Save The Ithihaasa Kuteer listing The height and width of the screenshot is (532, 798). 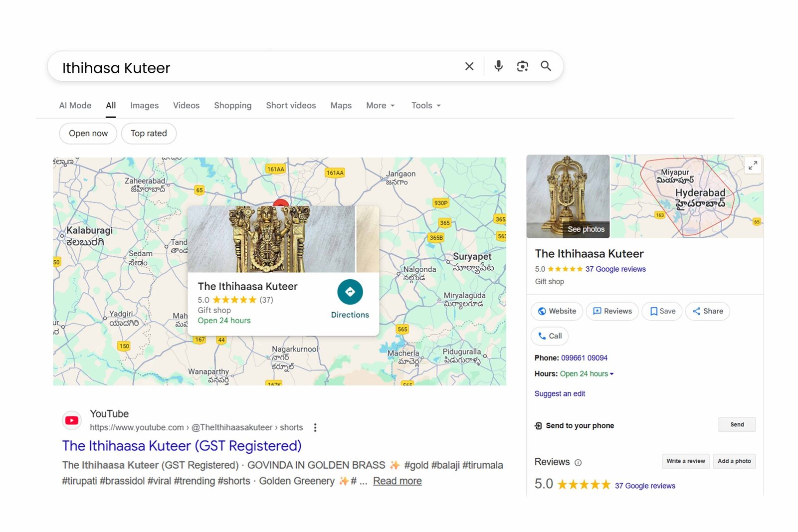click(x=662, y=311)
